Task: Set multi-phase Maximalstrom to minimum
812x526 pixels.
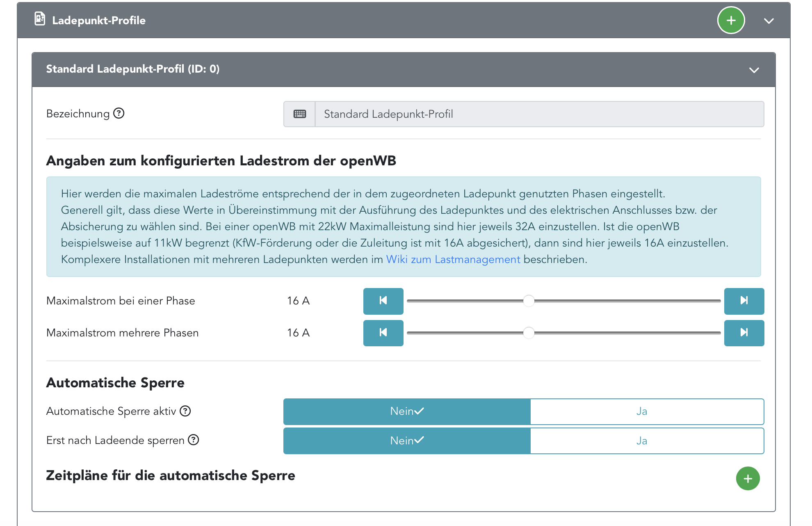Action: [383, 333]
